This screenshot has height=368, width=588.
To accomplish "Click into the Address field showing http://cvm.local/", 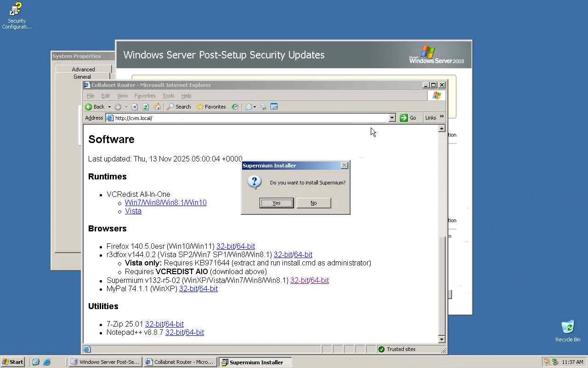I will [251, 118].
